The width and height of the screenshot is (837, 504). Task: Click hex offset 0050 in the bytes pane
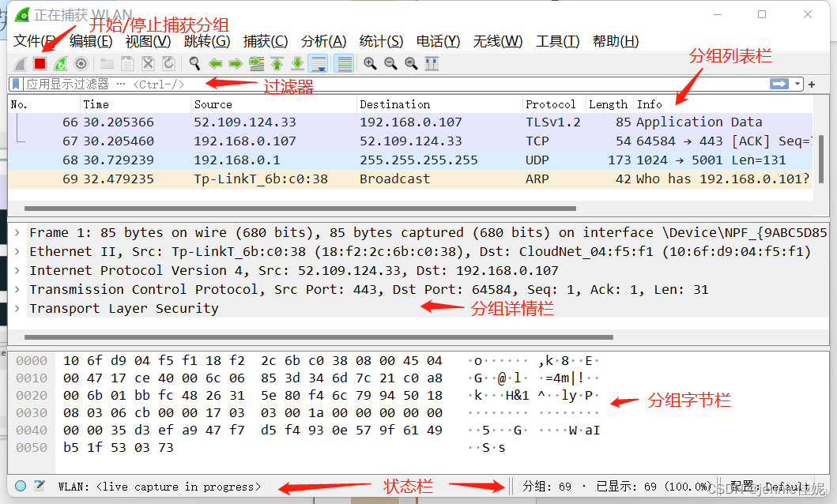[x=32, y=447]
